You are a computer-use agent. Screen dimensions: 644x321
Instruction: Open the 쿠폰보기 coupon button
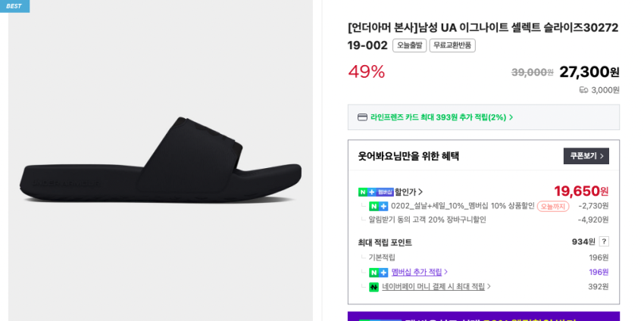[586, 156]
